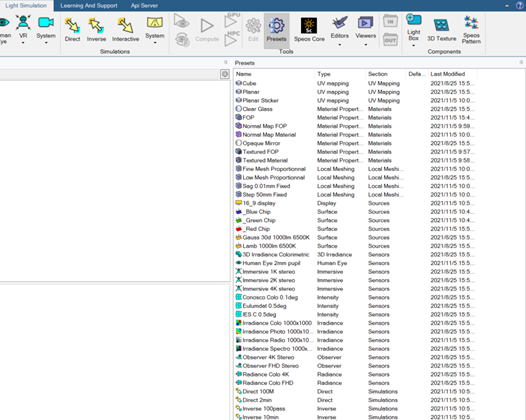
Task: Open the Interactive simulation tool
Action: point(125,30)
